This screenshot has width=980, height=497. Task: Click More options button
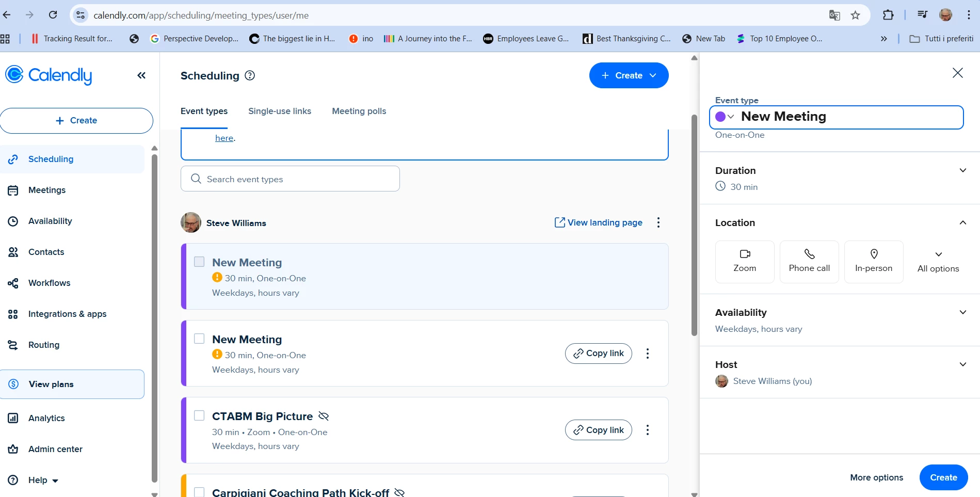click(876, 477)
